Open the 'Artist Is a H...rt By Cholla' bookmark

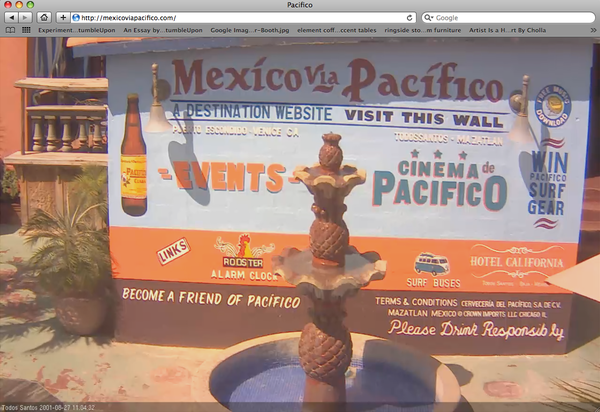pos(507,30)
